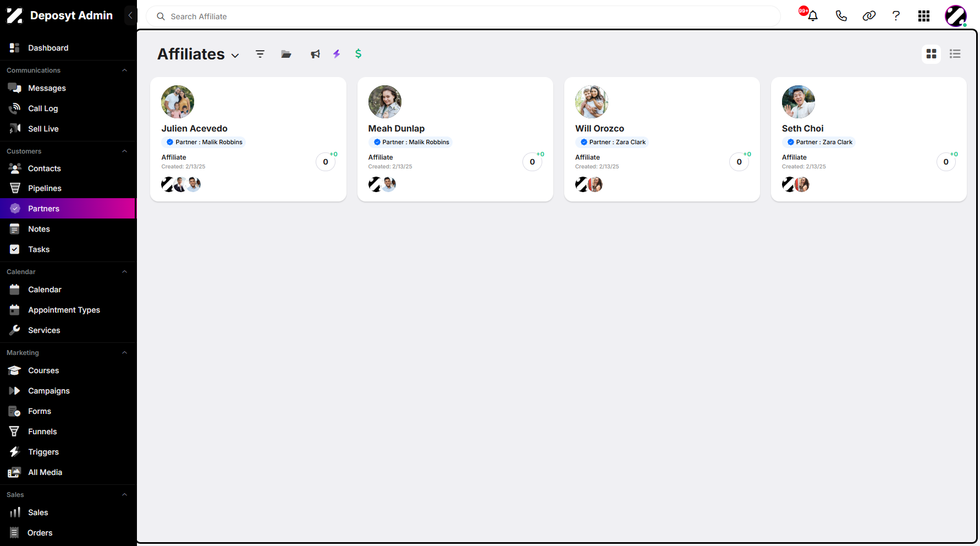Switch to list view layout
This screenshot has height=546, width=980.
pyautogui.click(x=955, y=54)
